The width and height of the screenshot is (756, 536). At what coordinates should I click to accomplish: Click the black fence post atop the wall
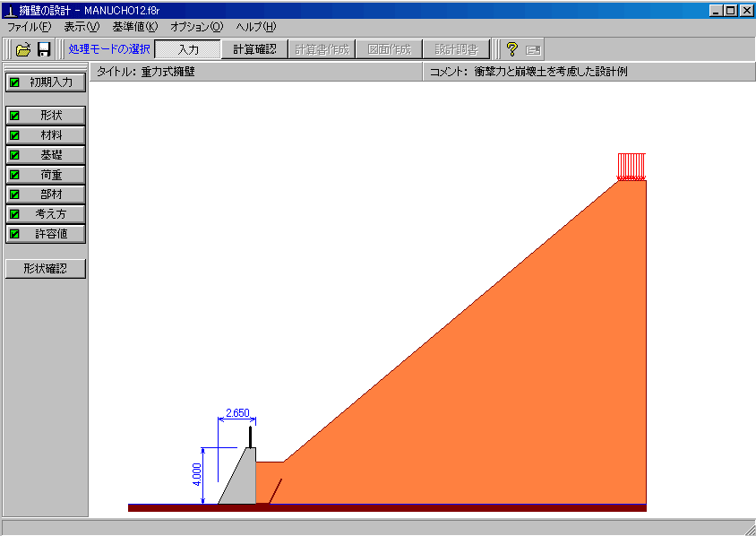click(250, 437)
